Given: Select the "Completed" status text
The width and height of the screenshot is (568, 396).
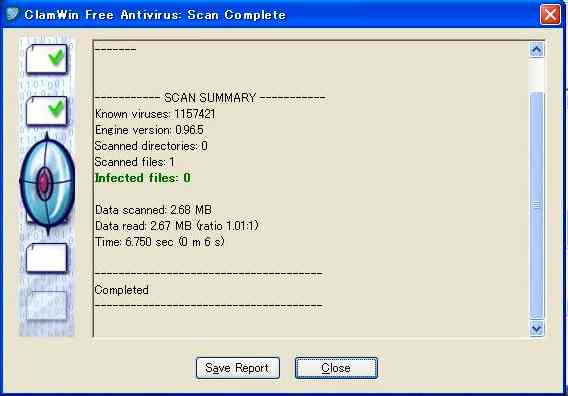Looking at the screenshot, I should (x=122, y=290).
